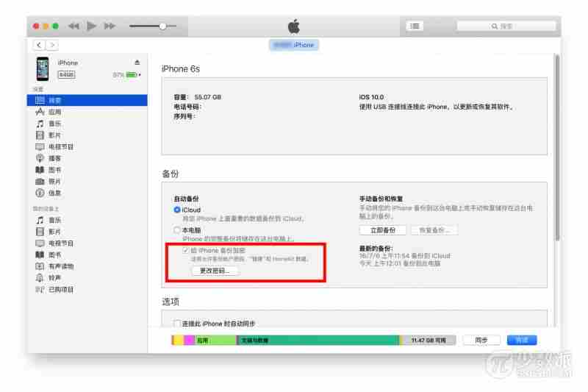Image resolution: width=588 pixels, height=392 pixels.
Task: Click the rewind playback button
Action: coord(73,26)
